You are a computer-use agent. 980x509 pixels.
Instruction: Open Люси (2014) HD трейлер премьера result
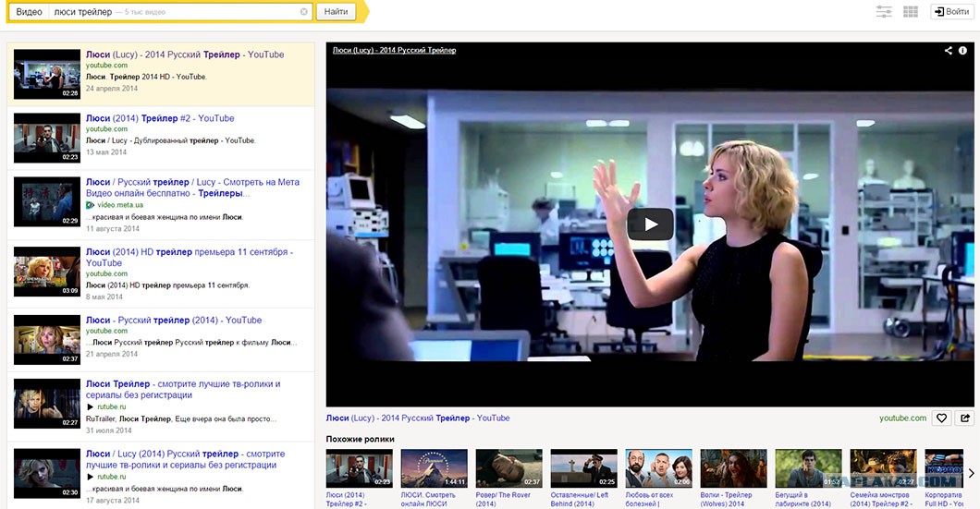pos(190,258)
